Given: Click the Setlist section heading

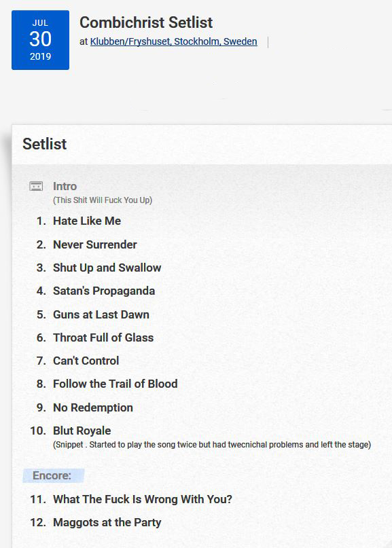Looking at the screenshot, I should [44, 144].
